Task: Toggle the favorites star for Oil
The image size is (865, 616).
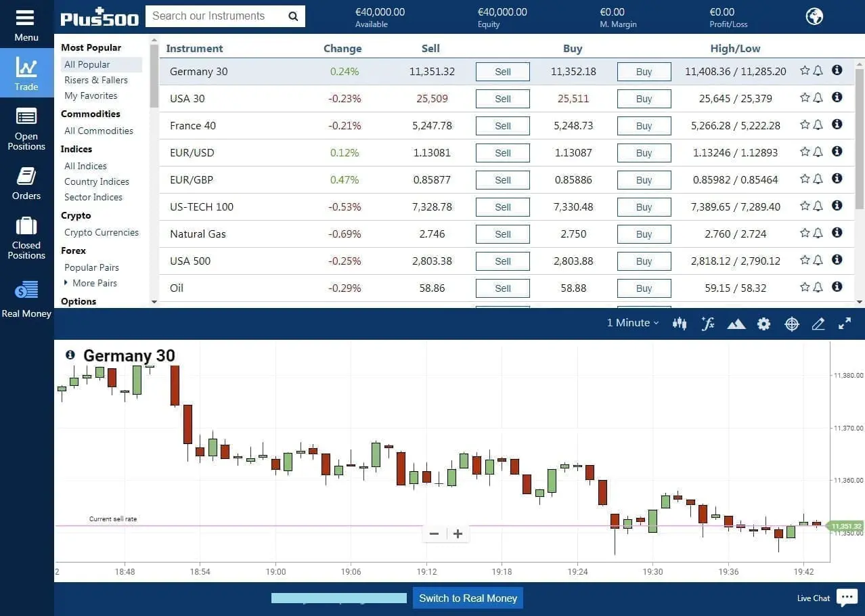Action: click(x=804, y=286)
